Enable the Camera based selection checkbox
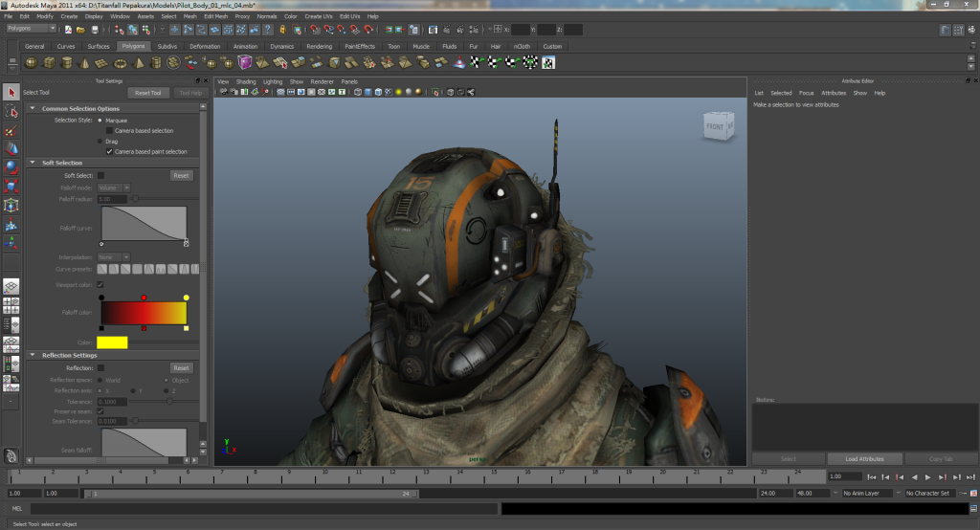Viewport: 980px width, 530px height. [x=109, y=130]
